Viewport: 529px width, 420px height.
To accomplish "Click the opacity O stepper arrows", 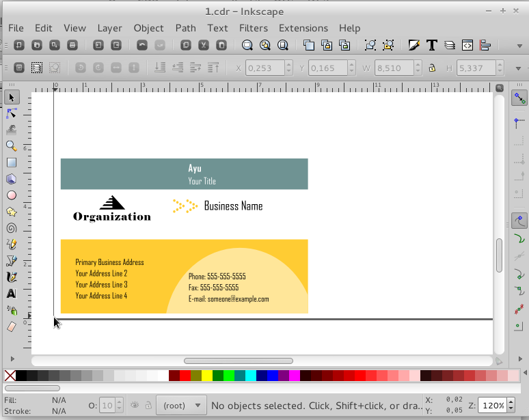I will pyautogui.click(x=120, y=406).
